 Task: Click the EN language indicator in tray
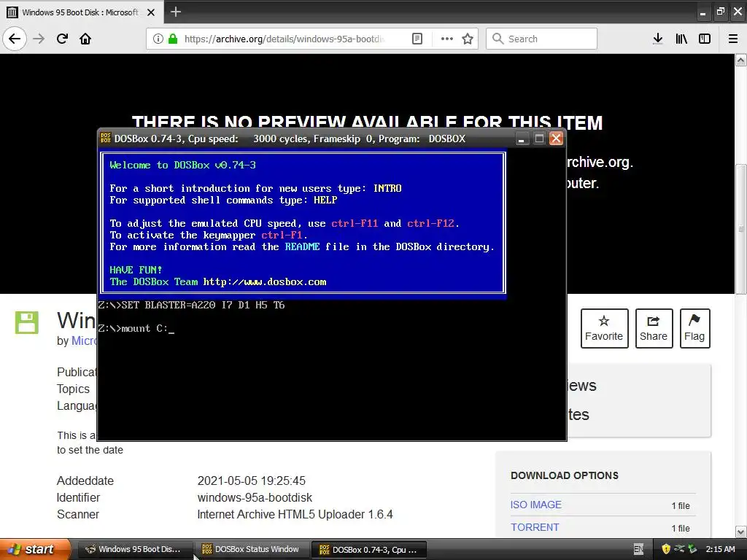coord(638,550)
